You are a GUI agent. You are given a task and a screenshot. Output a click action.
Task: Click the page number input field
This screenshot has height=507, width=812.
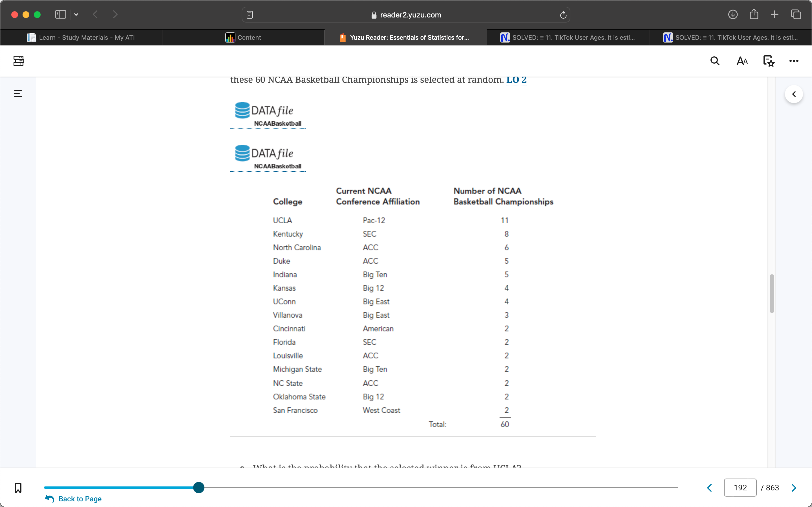pos(740,488)
